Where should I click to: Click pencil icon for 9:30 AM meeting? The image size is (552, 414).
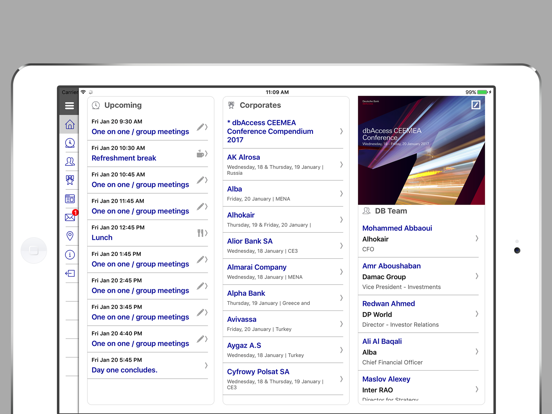(200, 127)
